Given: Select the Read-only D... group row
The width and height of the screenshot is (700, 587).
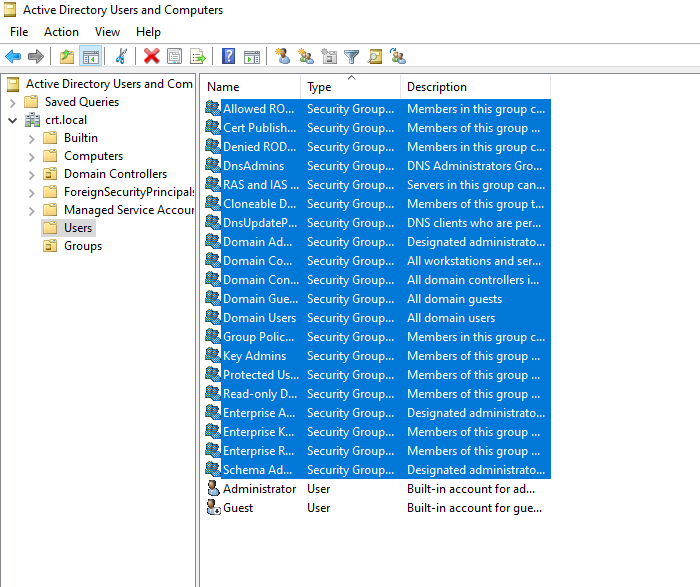Looking at the screenshot, I should pos(378,394).
